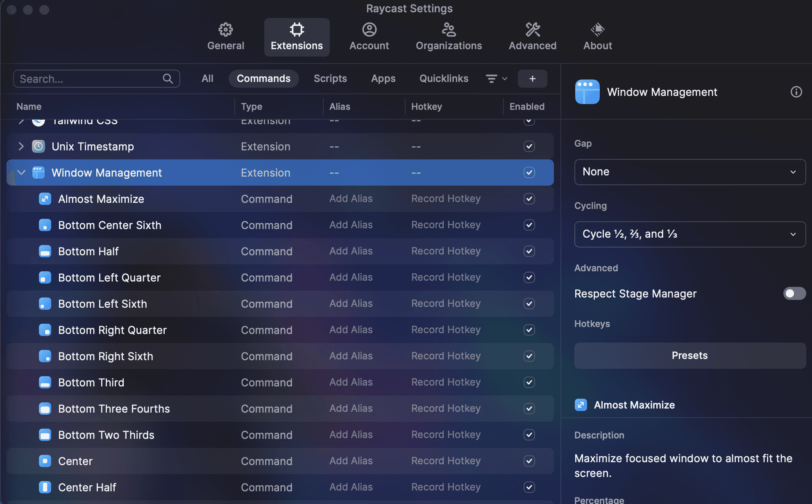812x504 pixels.
Task: Disable the Bottom Half command
Action: pos(529,251)
